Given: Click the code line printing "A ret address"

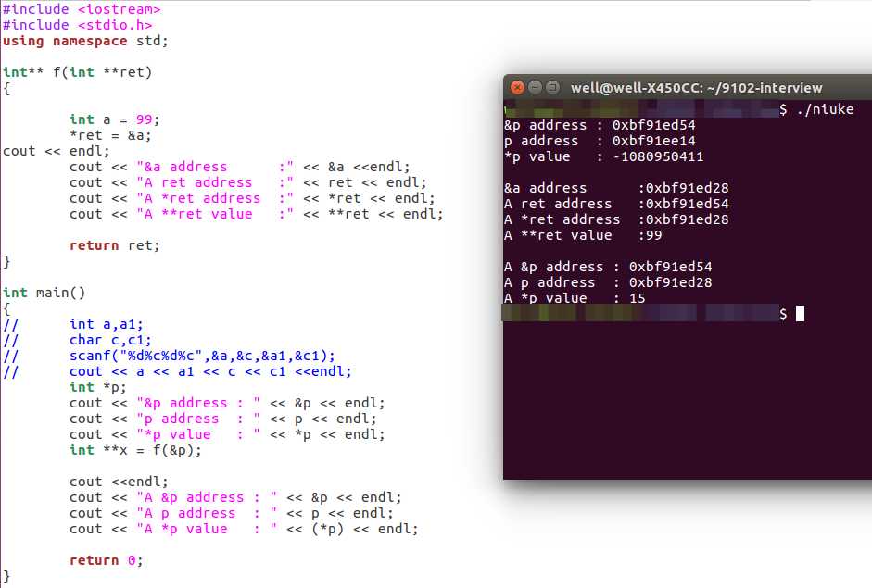Looking at the screenshot, I should pyautogui.click(x=248, y=182).
